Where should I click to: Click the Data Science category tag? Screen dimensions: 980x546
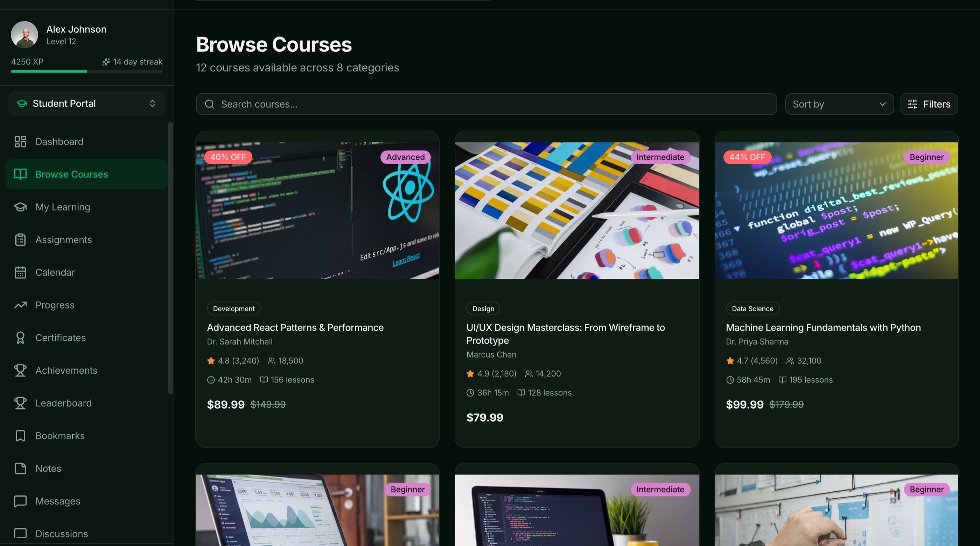point(752,309)
